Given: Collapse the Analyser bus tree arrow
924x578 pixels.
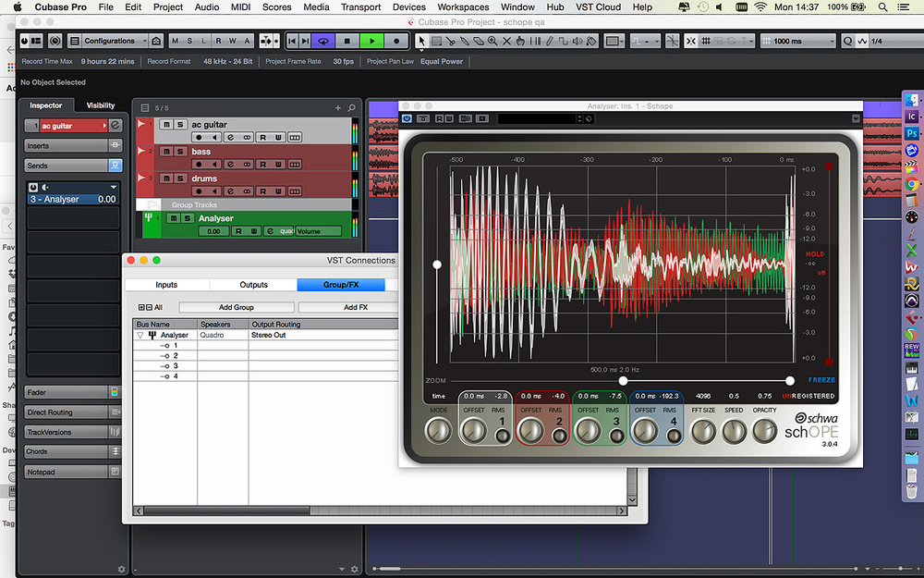Looking at the screenshot, I should coord(140,335).
